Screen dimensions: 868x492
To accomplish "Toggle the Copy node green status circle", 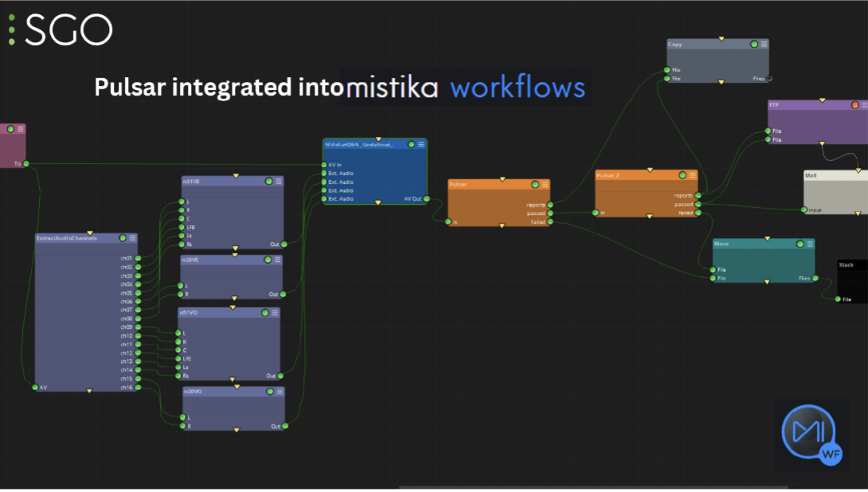I will [754, 44].
